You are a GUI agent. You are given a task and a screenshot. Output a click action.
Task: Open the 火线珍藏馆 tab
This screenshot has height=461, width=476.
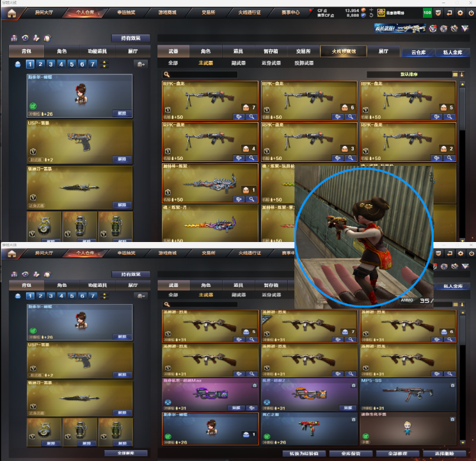pyautogui.click(x=344, y=51)
